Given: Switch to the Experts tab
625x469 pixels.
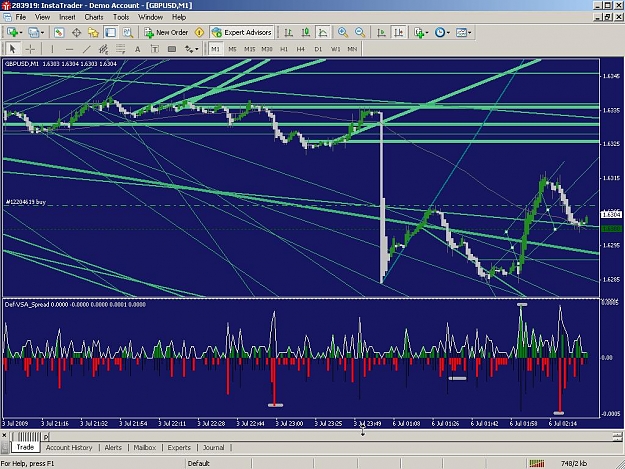Looking at the screenshot, I should tap(179, 447).
